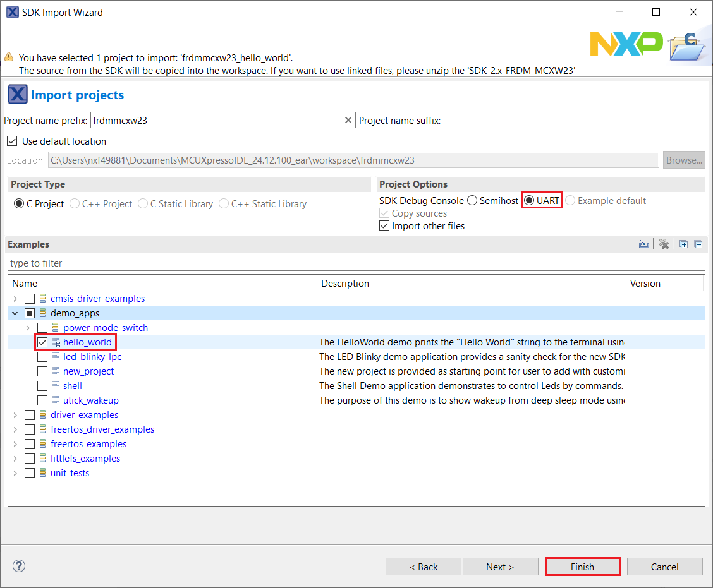Click the shell example file icon

55,385
